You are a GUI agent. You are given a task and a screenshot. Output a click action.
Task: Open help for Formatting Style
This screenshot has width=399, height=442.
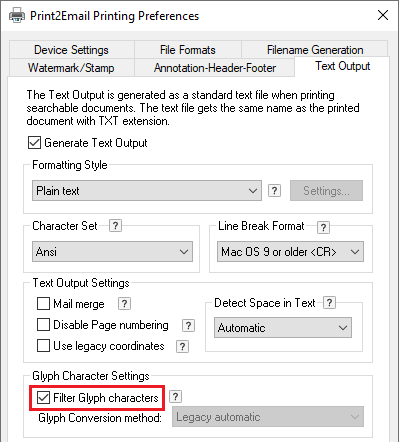point(274,191)
